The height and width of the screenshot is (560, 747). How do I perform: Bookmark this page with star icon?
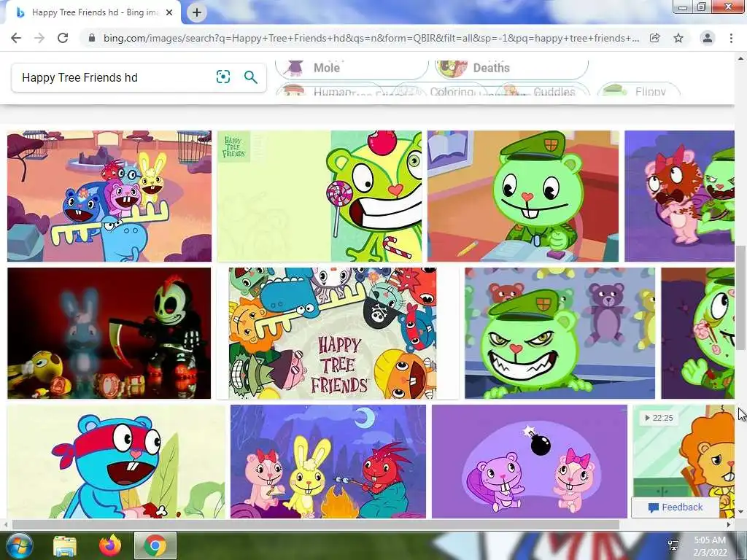[x=678, y=38]
